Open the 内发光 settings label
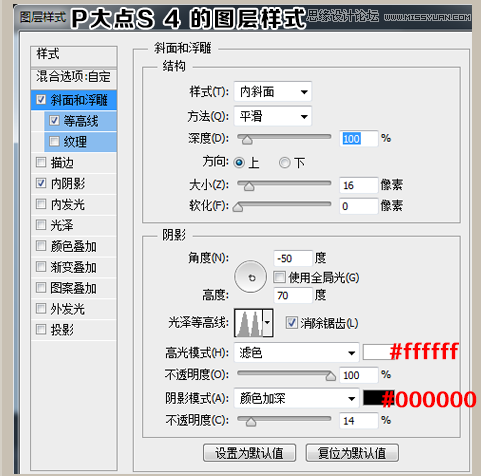 point(68,204)
